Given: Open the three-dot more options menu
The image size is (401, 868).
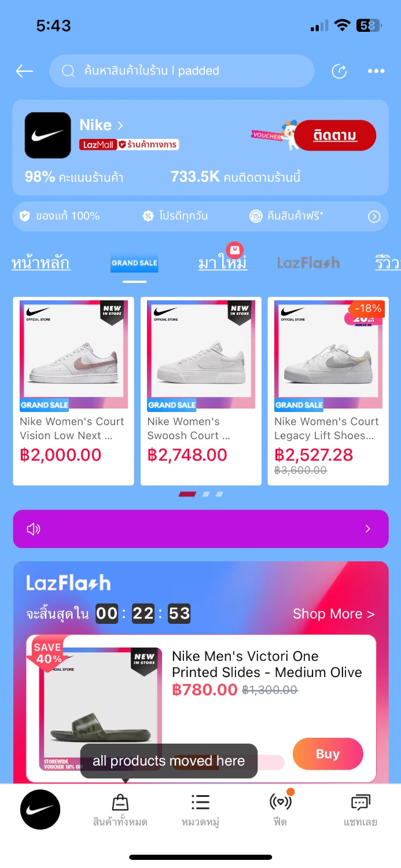Looking at the screenshot, I should coord(376,71).
